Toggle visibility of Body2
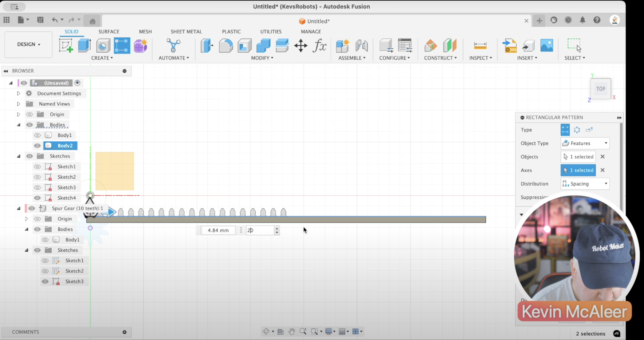The height and width of the screenshot is (340, 644). (x=37, y=146)
